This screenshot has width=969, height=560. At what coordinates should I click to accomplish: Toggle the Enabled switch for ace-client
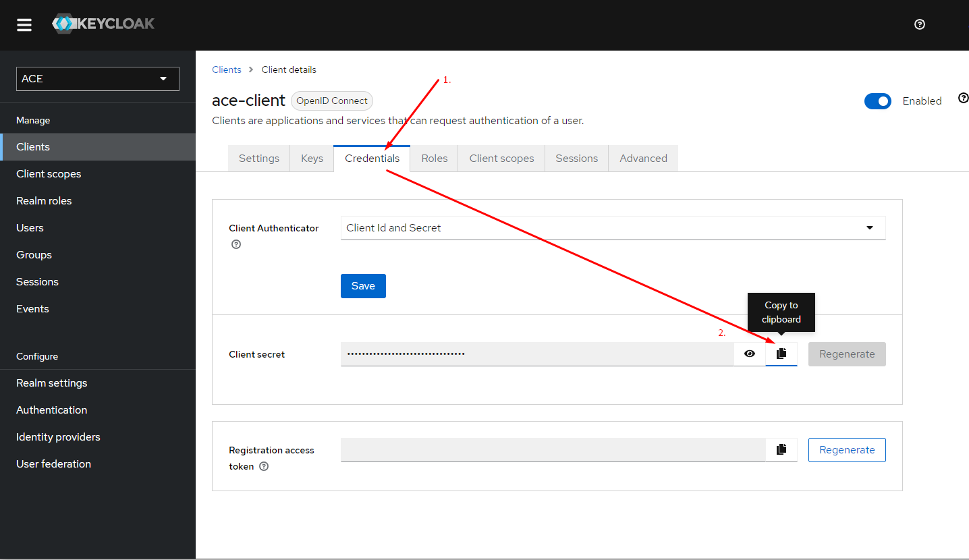pyautogui.click(x=877, y=101)
